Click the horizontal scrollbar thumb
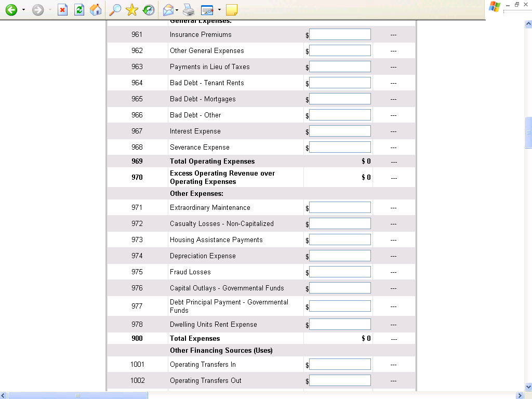 [x=78, y=395]
